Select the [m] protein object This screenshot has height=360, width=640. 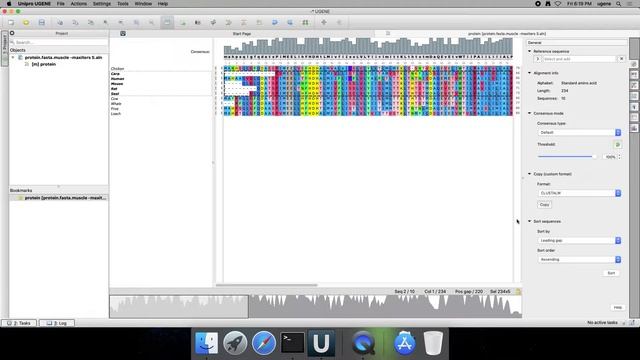[43, 64]
